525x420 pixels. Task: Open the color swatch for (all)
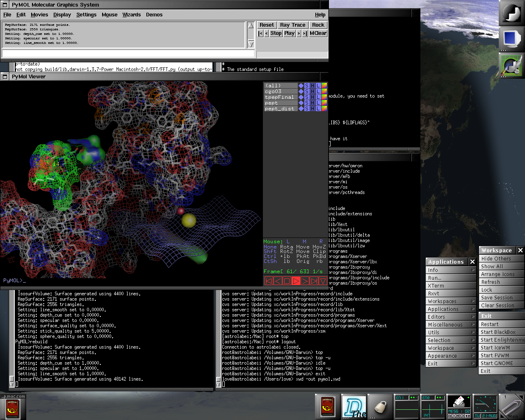(324, 86)
